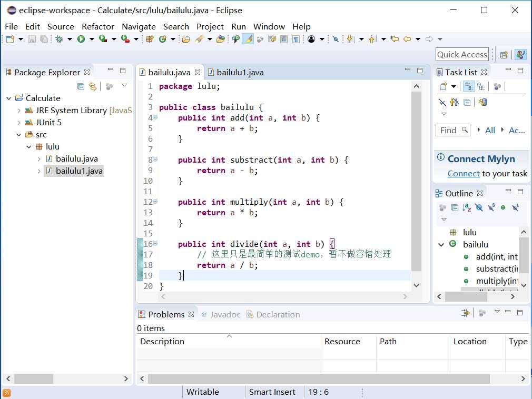This screenshot has height=399, width=532.
Task: Click the Next Annotation down-arrow icon
Action: (350, 39)
